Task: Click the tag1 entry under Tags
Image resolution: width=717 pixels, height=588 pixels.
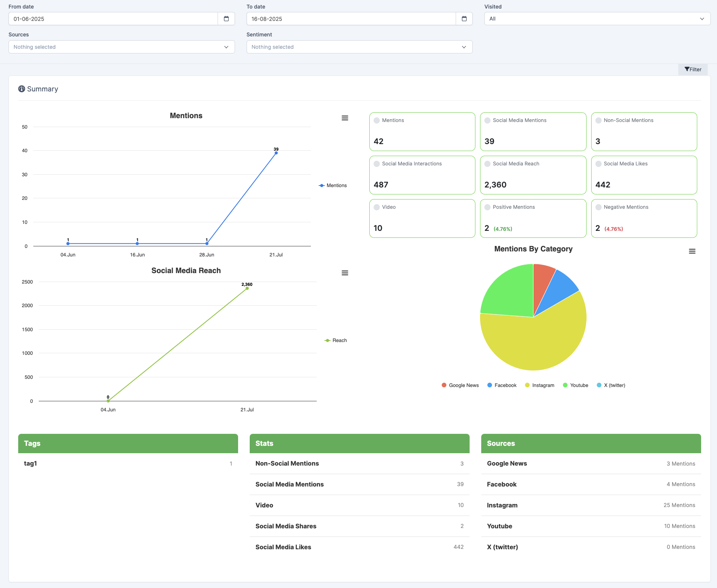Action: click(x=31, y=463)
